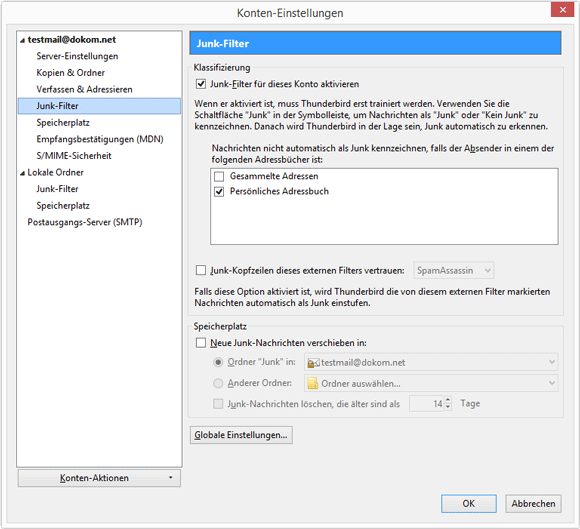Click the mail account icon in Junk folder dropdown
Viewport: 580px width, 529px height.
(x=313, y=363)
